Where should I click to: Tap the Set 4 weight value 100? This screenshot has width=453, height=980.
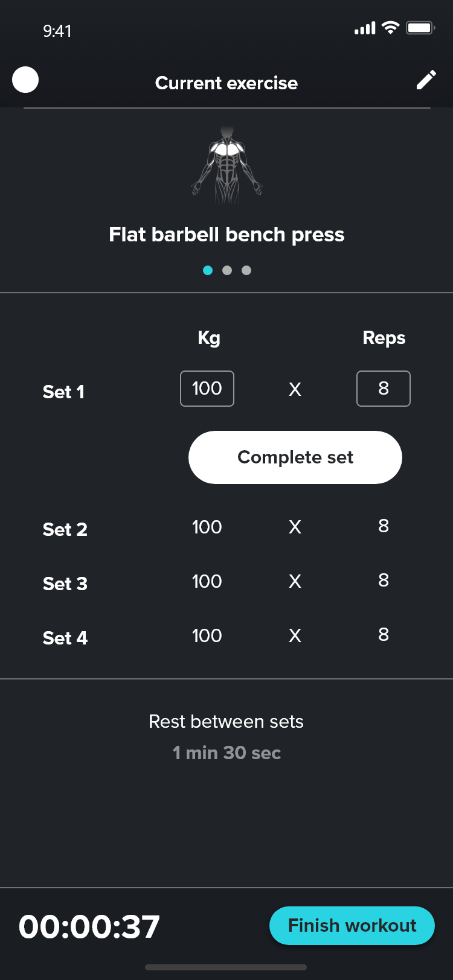pyautogui.click(x=207, y=635)
